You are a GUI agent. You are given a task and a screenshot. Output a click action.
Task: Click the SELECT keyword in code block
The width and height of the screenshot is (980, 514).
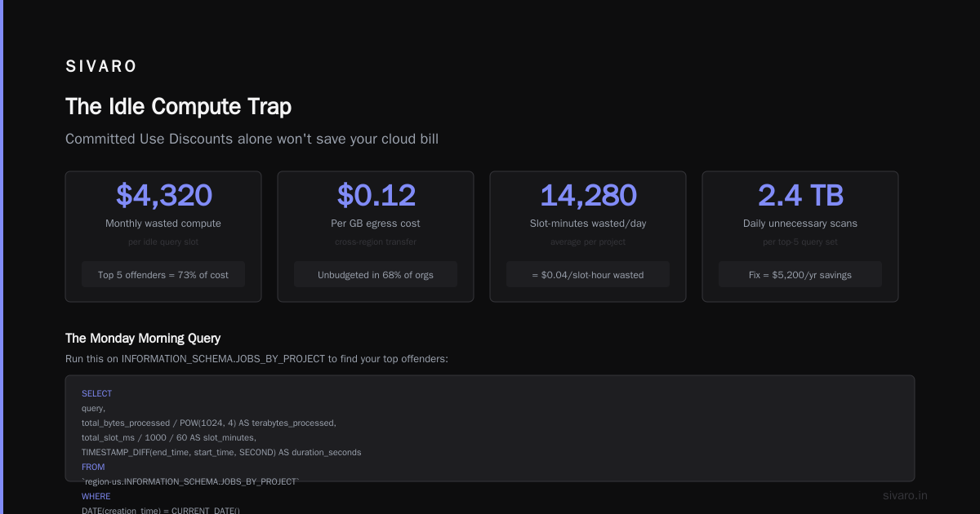click(96, 394)
